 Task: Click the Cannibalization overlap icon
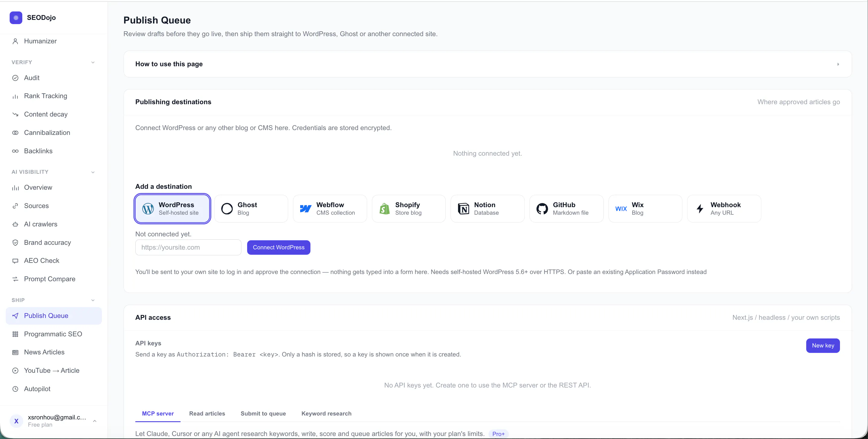pos(15,133)
